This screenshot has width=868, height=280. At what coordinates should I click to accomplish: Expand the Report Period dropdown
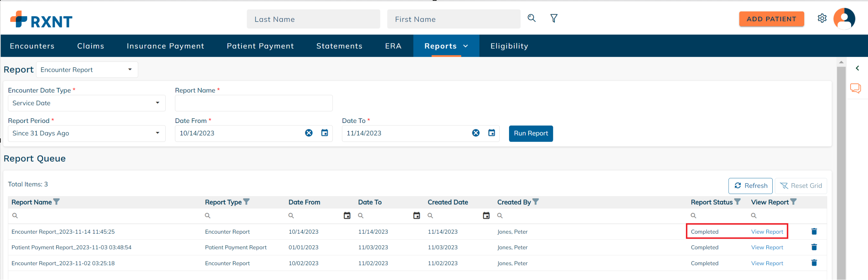click(87, 133)
